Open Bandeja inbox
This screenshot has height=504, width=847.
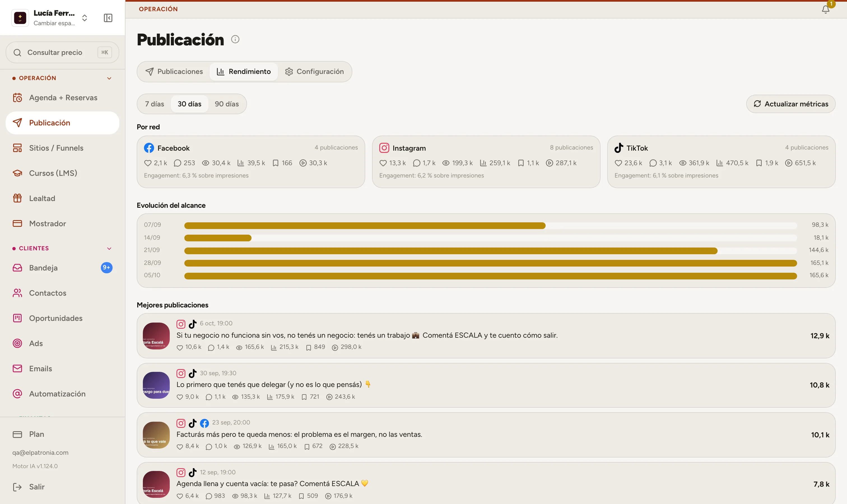[62, 268]
